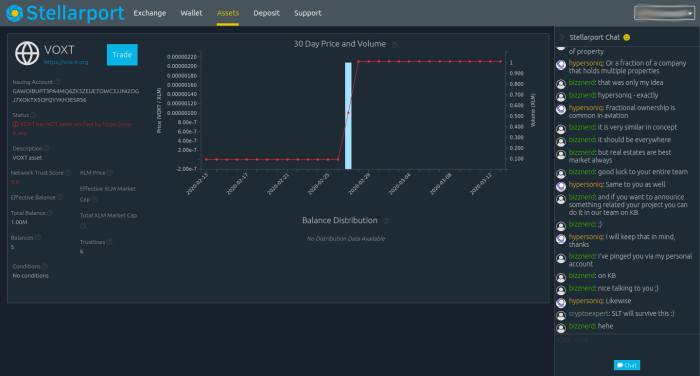Click the red mid-rise price point on chart
Image resolution: width=700 pixels, height=376 pixels.
[348, 113]
